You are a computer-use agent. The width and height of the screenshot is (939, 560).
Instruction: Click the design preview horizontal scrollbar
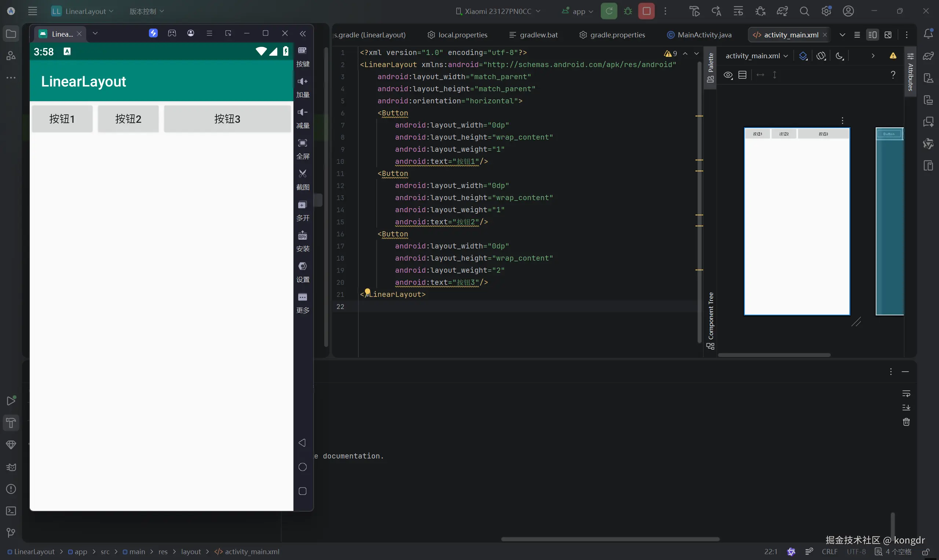774,355
